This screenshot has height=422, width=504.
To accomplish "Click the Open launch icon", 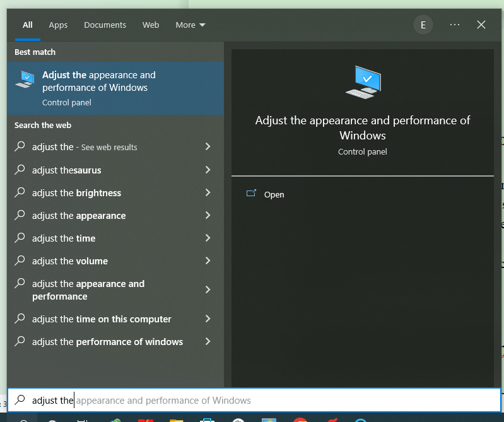I will [251, 193].
